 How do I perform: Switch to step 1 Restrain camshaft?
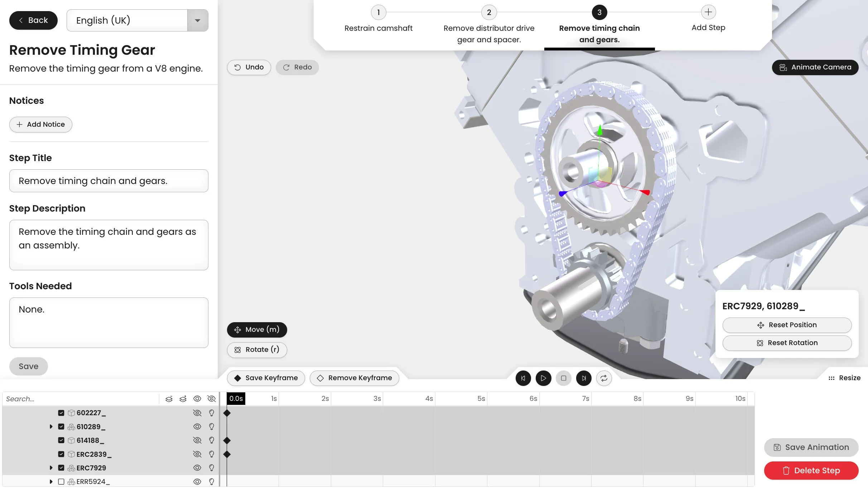[x=378, y=13]
